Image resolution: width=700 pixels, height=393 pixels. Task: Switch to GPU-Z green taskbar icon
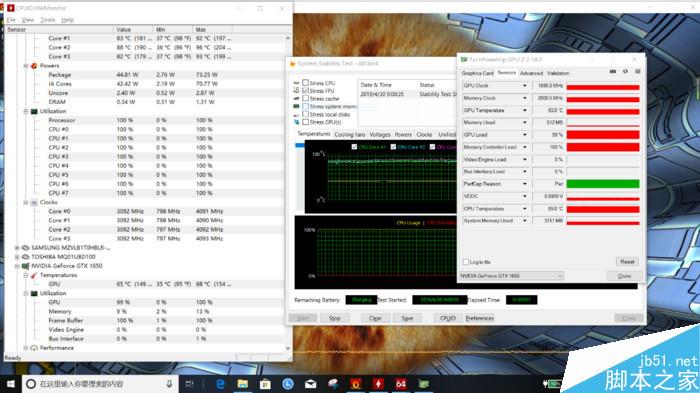(x=423, y=384)
